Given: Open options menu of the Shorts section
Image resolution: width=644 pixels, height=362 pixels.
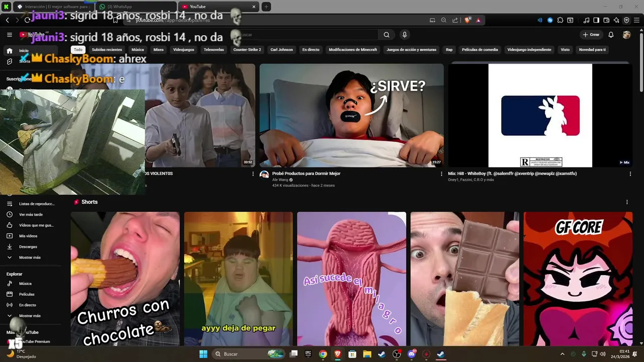Looking at the screenshot, I should 627,202.
